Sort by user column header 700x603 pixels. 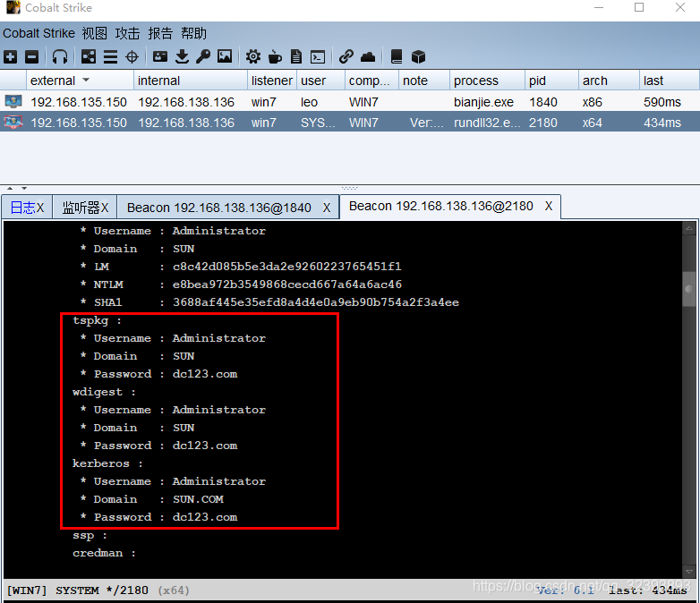[320, 81]
